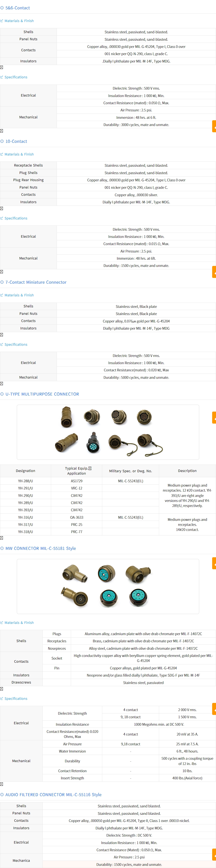Expand orange side tab beside MW connector photos

pos(214,563)
